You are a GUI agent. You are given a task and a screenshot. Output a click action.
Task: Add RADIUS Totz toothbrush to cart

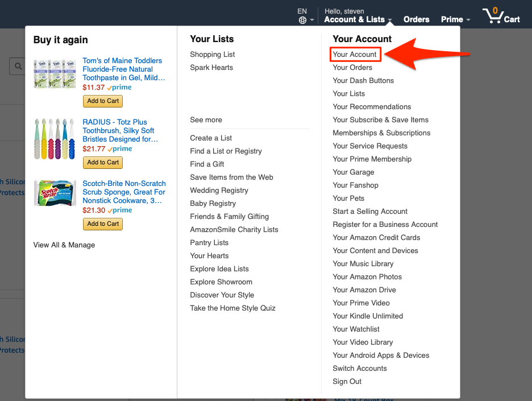tap(103, 162)
